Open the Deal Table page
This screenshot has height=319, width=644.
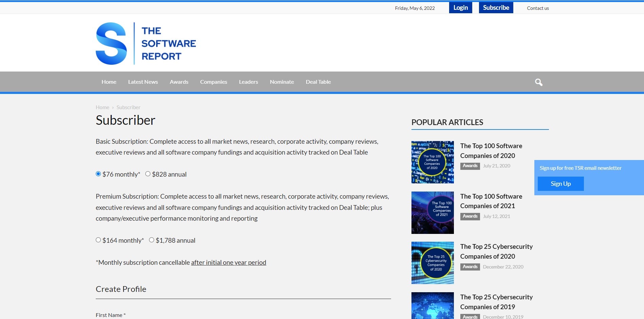pos(318,82)
